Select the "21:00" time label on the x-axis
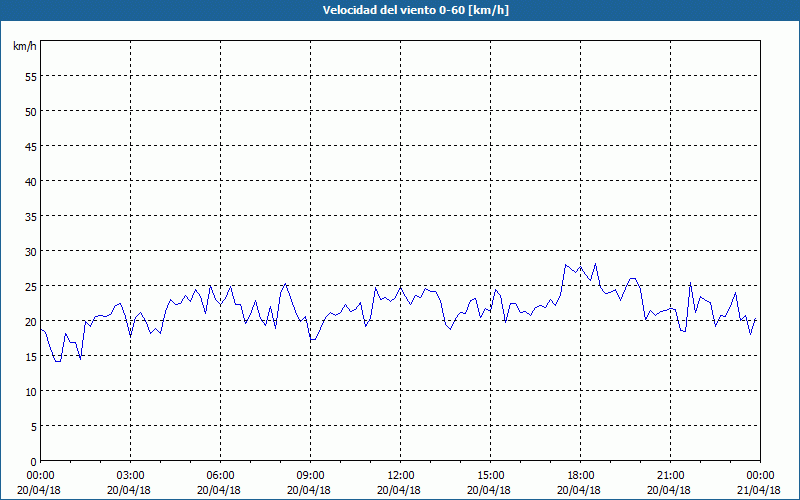 pos(670,476)
